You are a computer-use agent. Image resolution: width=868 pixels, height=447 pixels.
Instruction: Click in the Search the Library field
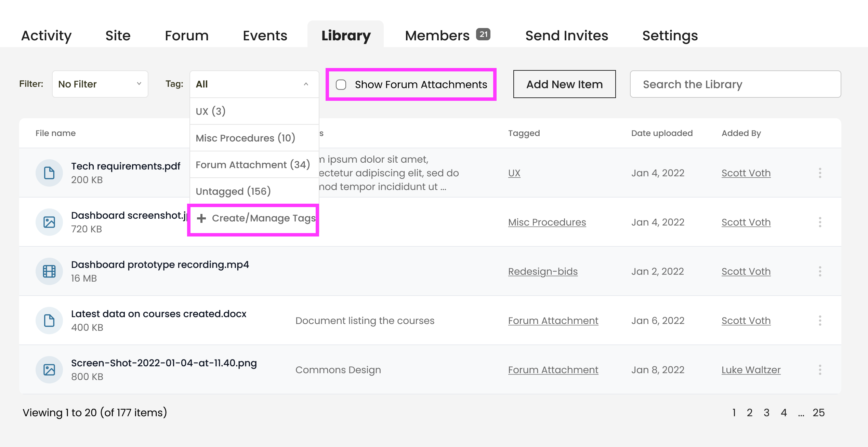tap(735, 84)
